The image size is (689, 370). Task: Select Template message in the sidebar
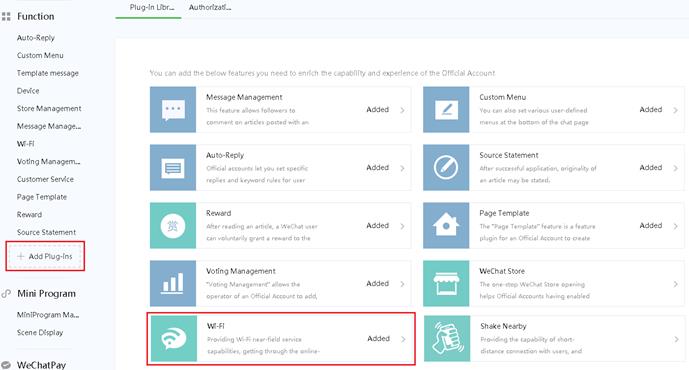click(47, 73)
